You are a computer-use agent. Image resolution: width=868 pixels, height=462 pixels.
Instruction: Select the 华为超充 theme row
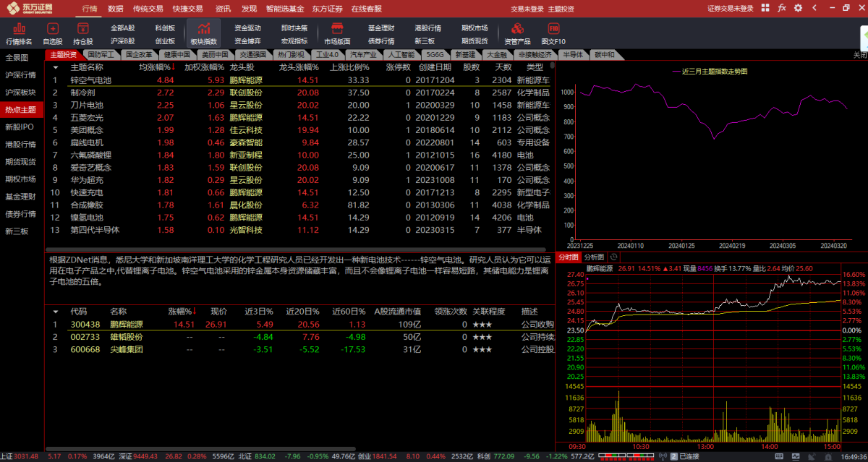[300, 180]
